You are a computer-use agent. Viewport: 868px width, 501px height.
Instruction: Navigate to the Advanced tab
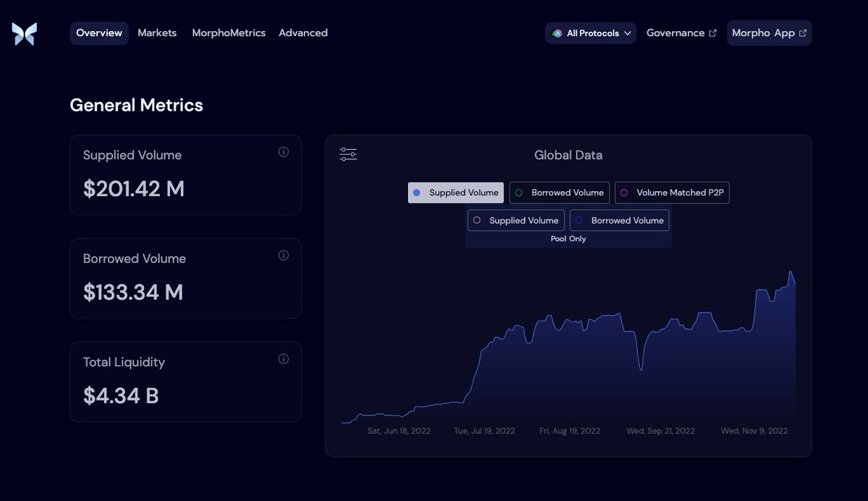pos(303,33)
